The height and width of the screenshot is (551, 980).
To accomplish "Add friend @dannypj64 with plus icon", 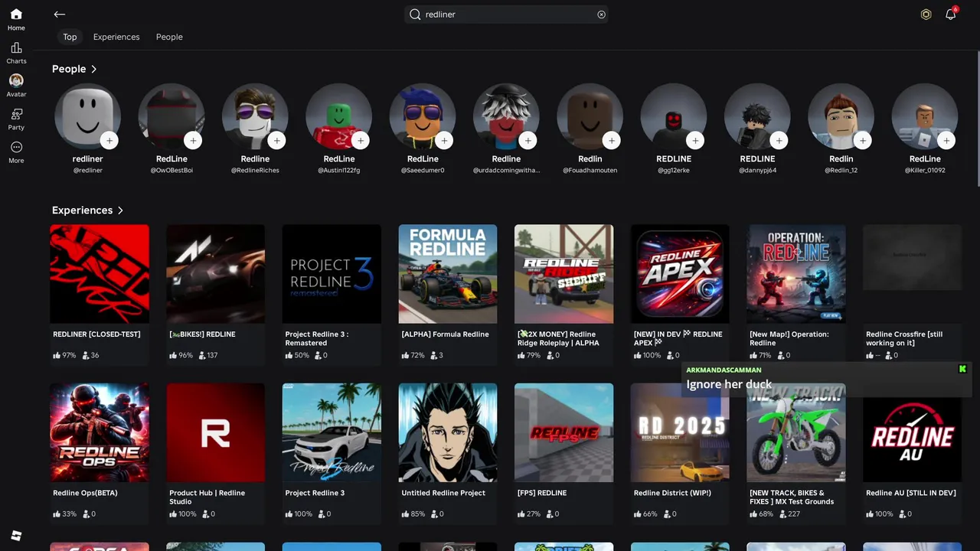I will pyautogui.click(x=779, y=141).
